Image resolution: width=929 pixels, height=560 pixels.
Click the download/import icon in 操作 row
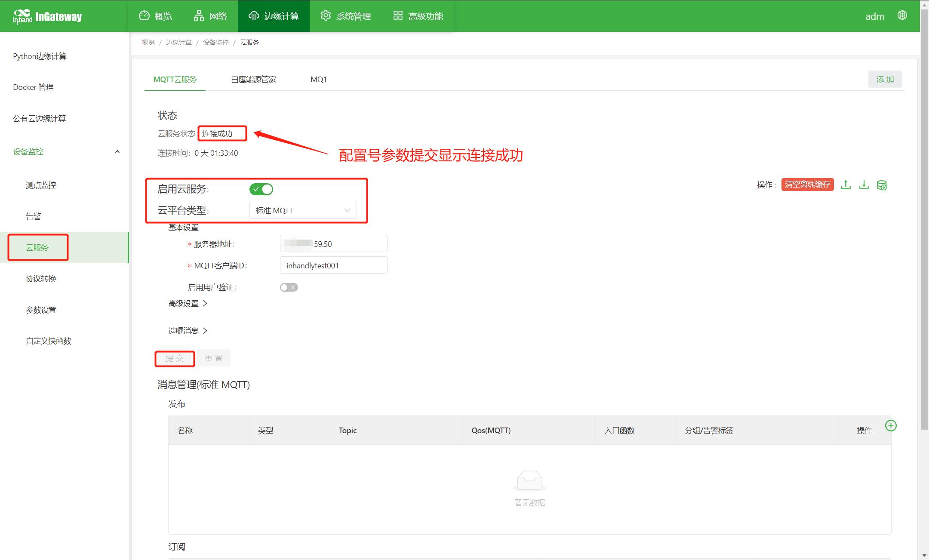(864, 185)
